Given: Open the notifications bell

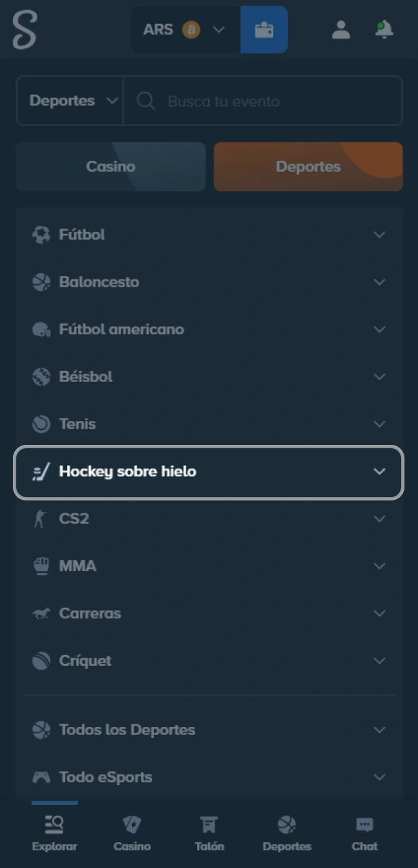Looking at the screenshot, I should pos(384,30).
